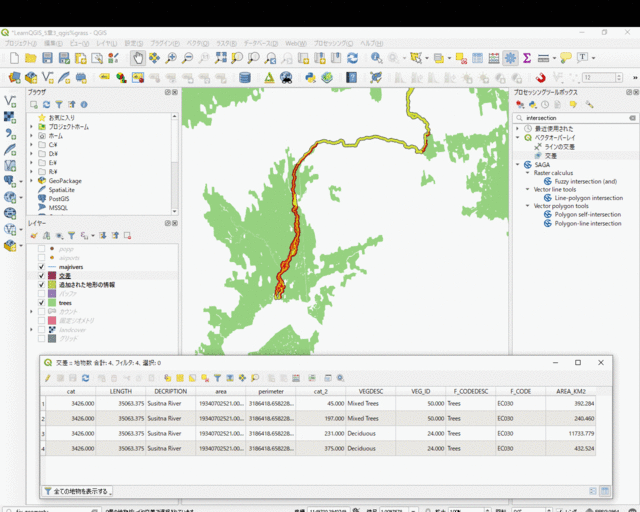Click the DB Manager database icon
The image size is (640, 512).
click(244, 77)
